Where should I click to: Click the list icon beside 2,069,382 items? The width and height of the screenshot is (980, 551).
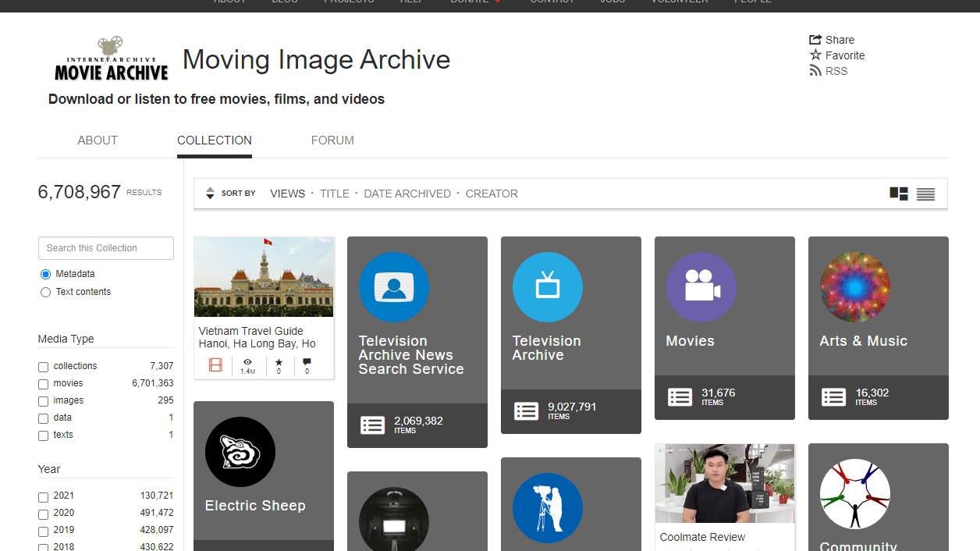click(x=372, y=425)
